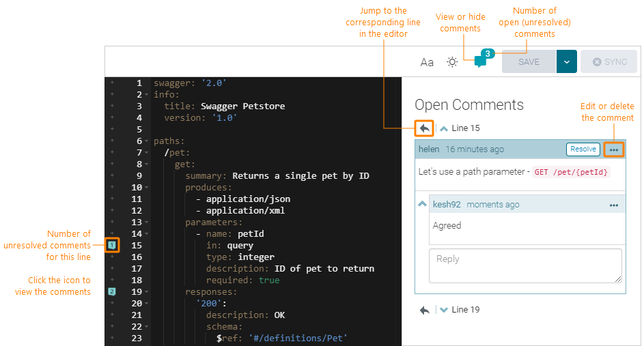
Task: Click into the Reply text box
Action: 524,265
